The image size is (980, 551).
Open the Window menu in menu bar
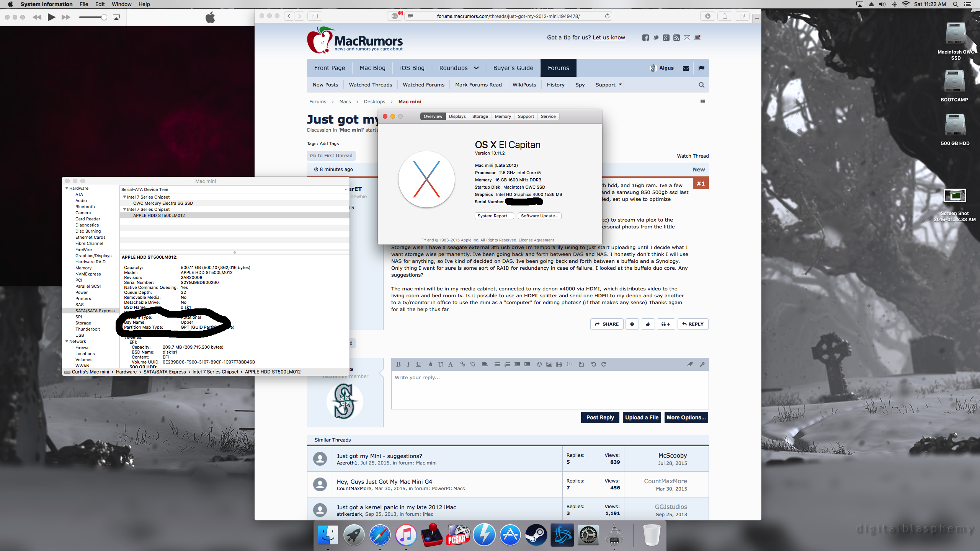[121, 4]
